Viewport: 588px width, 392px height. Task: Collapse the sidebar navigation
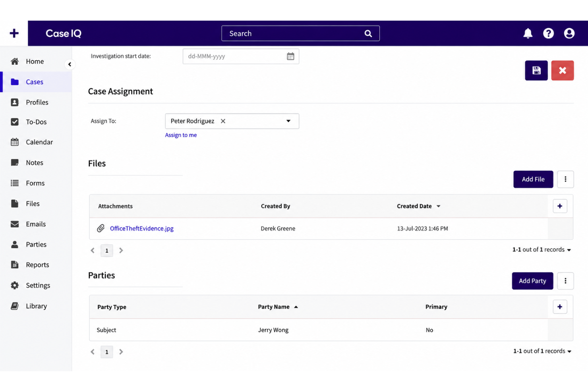(70, 64)
